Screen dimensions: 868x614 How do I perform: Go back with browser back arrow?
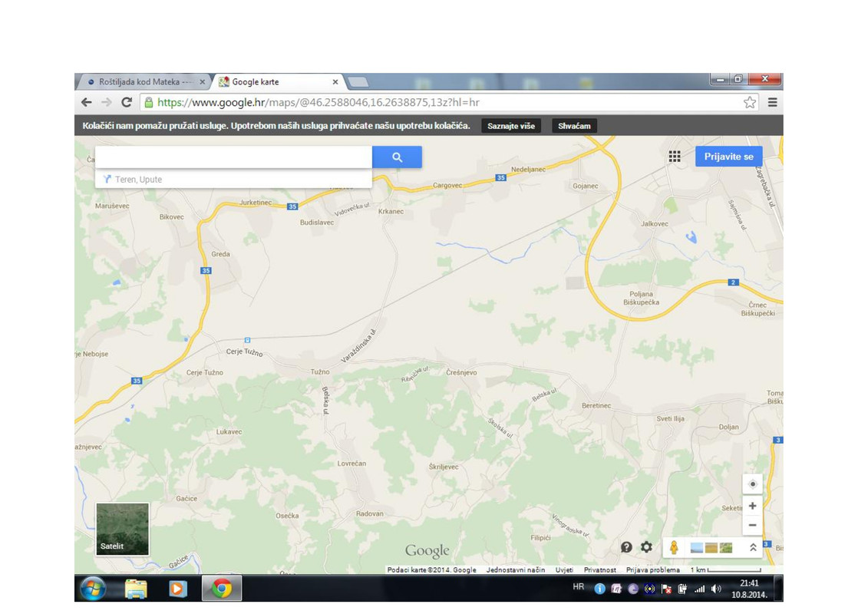[x=87, y=102]
